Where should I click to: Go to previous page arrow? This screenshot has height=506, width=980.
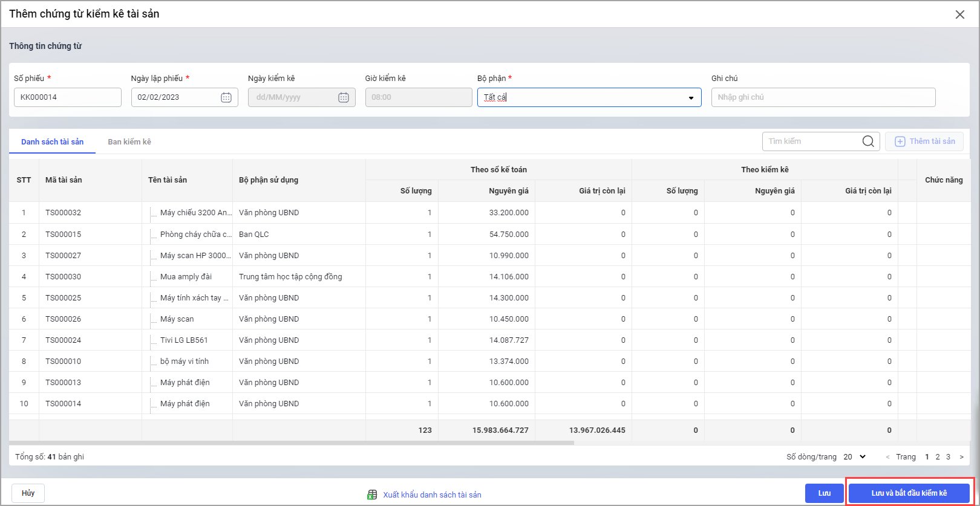coord(887,457)
